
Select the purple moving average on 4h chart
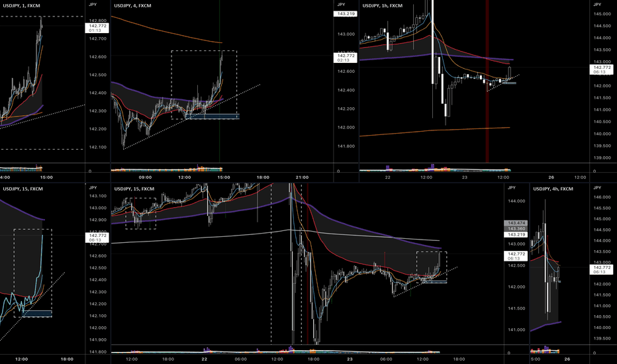(x=546, y=326)
